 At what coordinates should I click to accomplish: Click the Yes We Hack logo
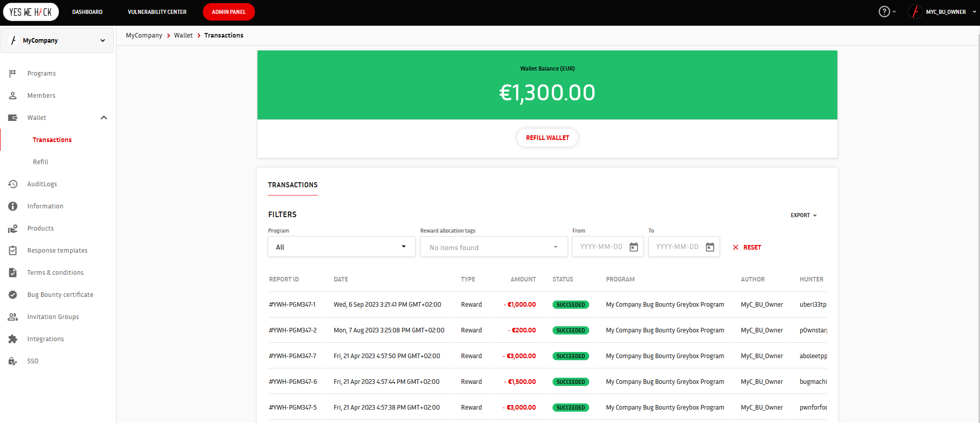click(31, 12)
